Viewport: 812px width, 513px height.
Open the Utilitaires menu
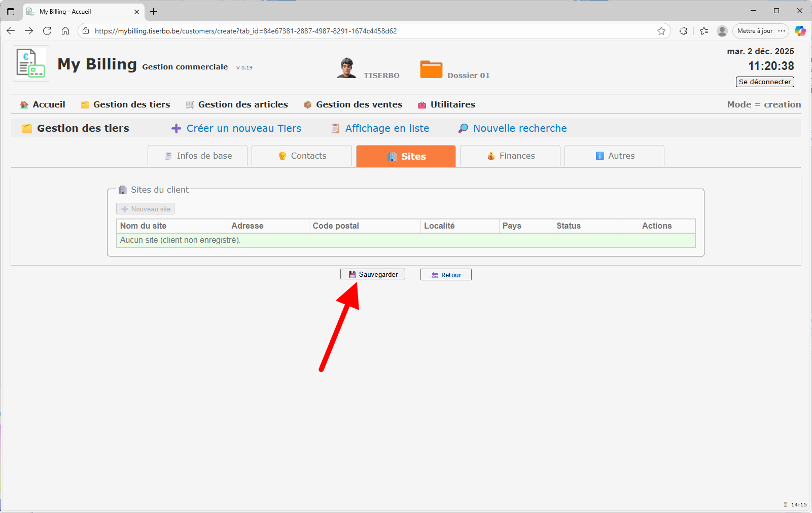click(446, 104)
